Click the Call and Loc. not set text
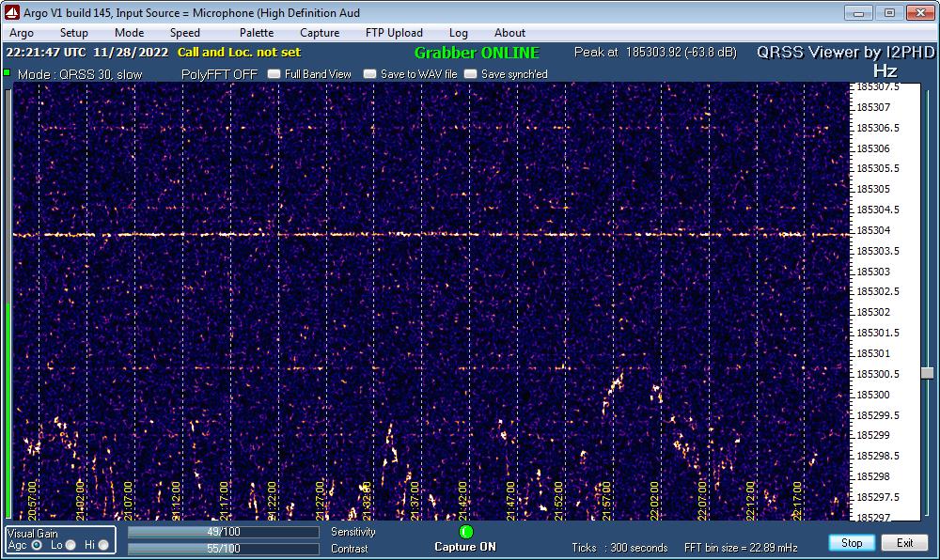The width and height of the screenshot is (940, 560). click(x=239, y=52)
